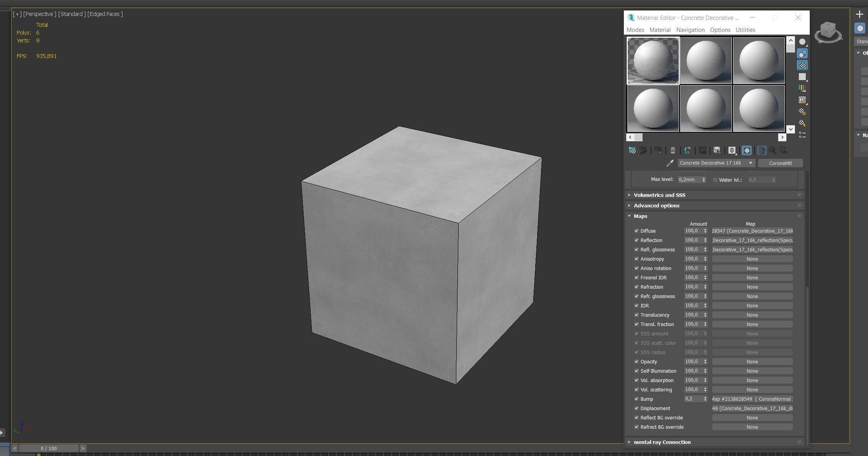Disable the Bump map checkbox
Viewport: 868px width, 456px height.
[x=637, y=399]
